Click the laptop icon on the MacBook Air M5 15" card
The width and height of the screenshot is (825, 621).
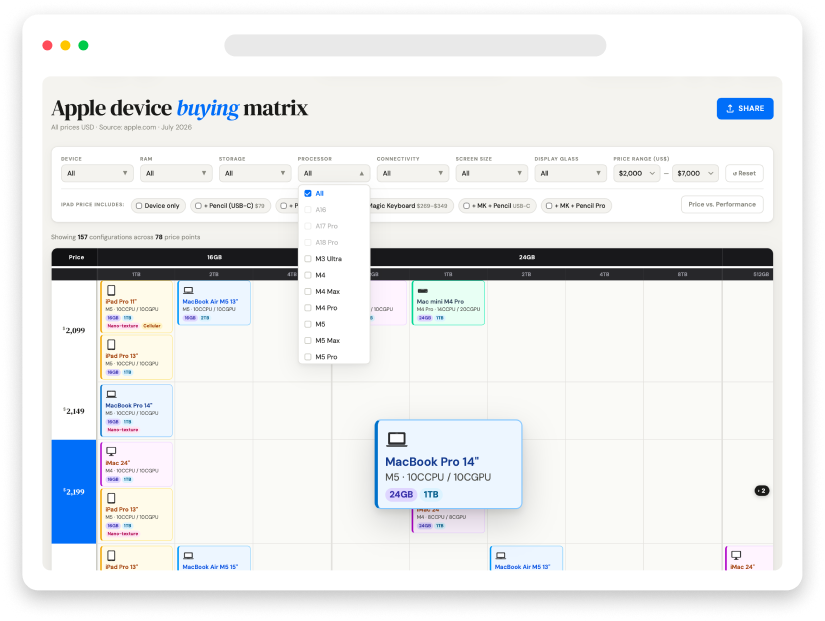click(x=188, y=556)
